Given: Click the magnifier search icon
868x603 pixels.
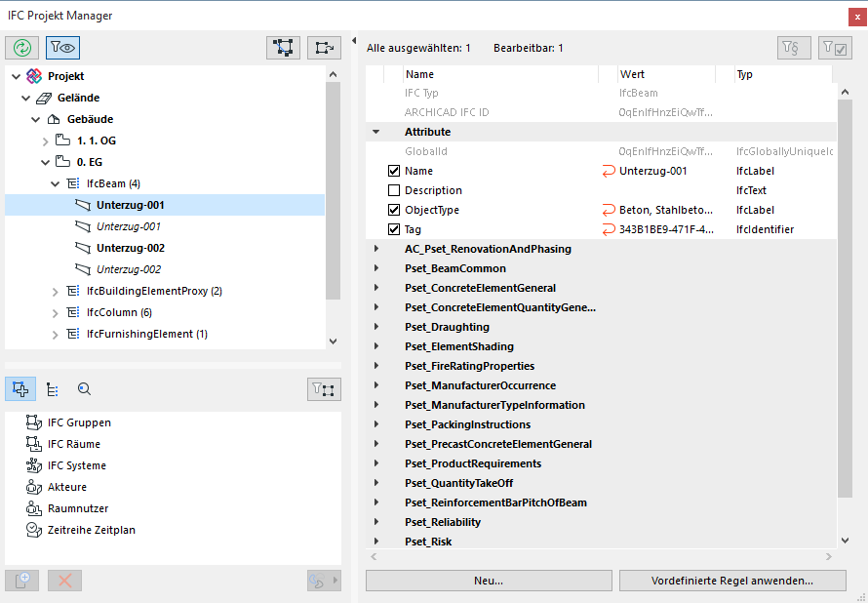Looking at the screenshot, I should click(x=85, y=389).
